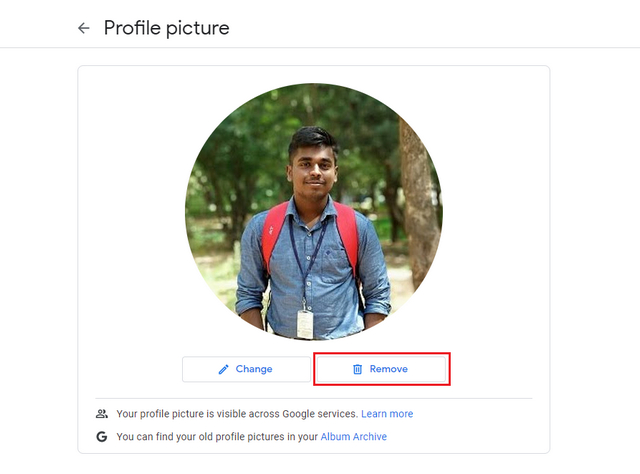
Task: Click the Profile picture page heading
Action: pos(166,28)
